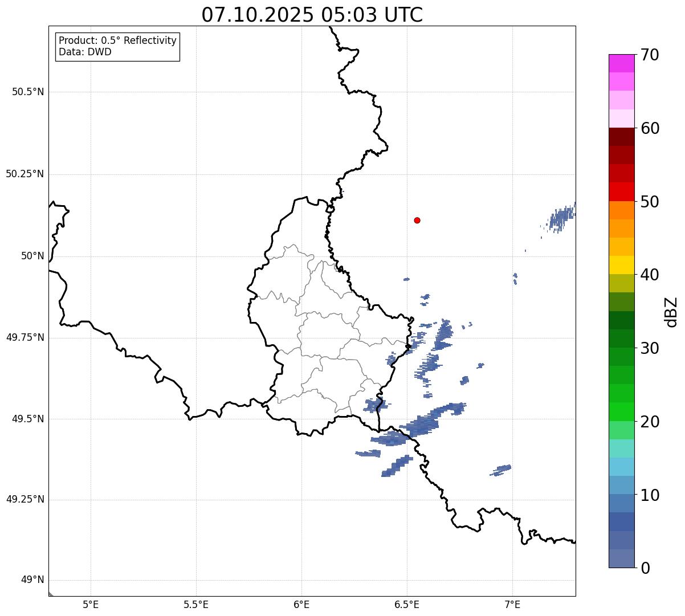Click the 6.5°E longitude label
The height and width of the screenshot is (616, 685).
point(407,604)
